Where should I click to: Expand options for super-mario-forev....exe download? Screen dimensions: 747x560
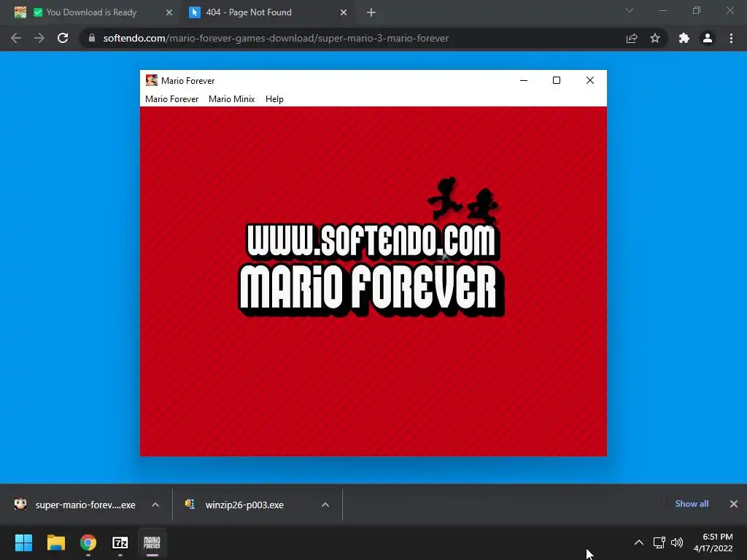pos(155,505)
